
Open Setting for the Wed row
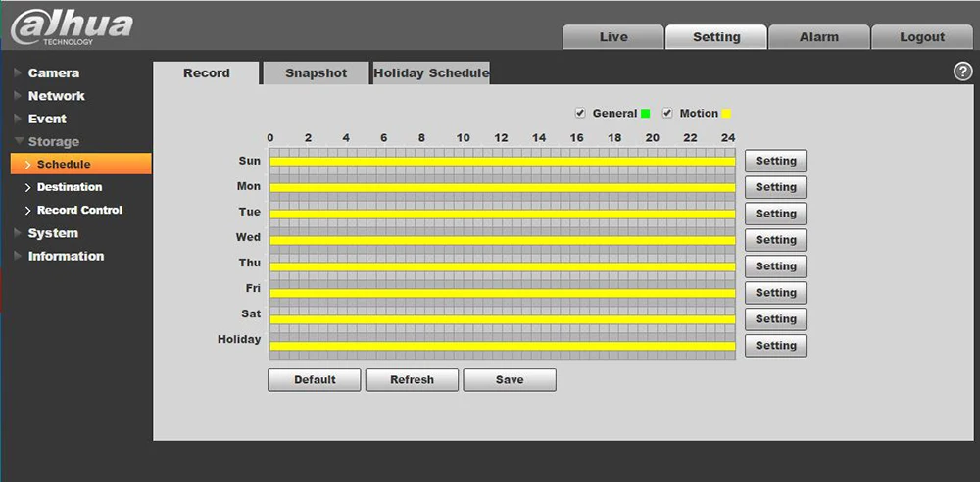(x=775, y=239)
